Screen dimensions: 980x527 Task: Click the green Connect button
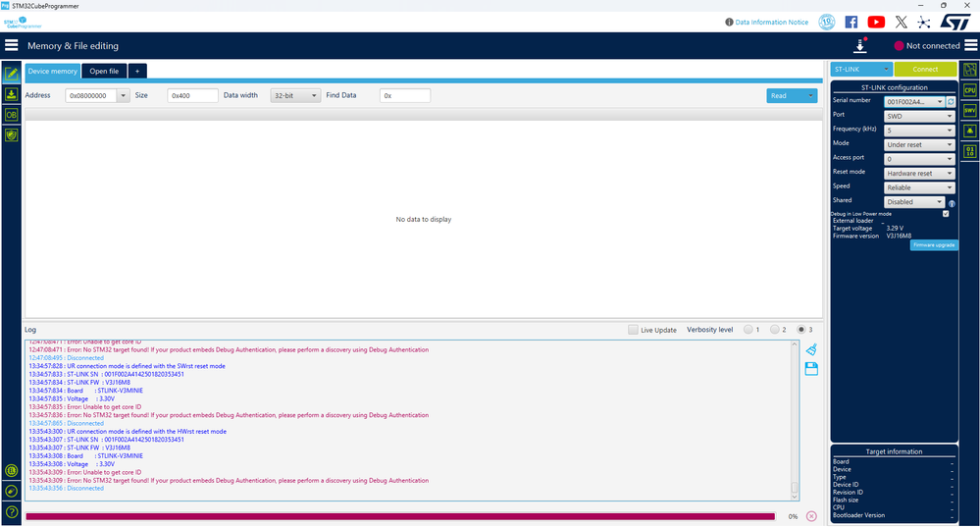pos(925,70)
